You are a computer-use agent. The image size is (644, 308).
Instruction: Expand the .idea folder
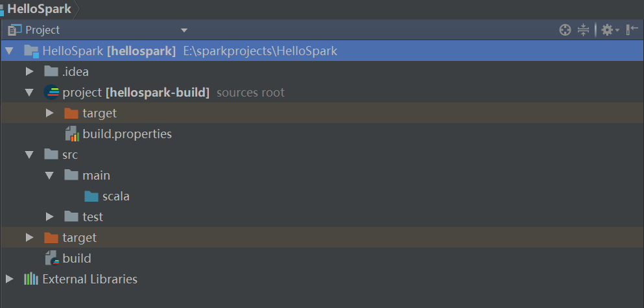coord(29,72)
